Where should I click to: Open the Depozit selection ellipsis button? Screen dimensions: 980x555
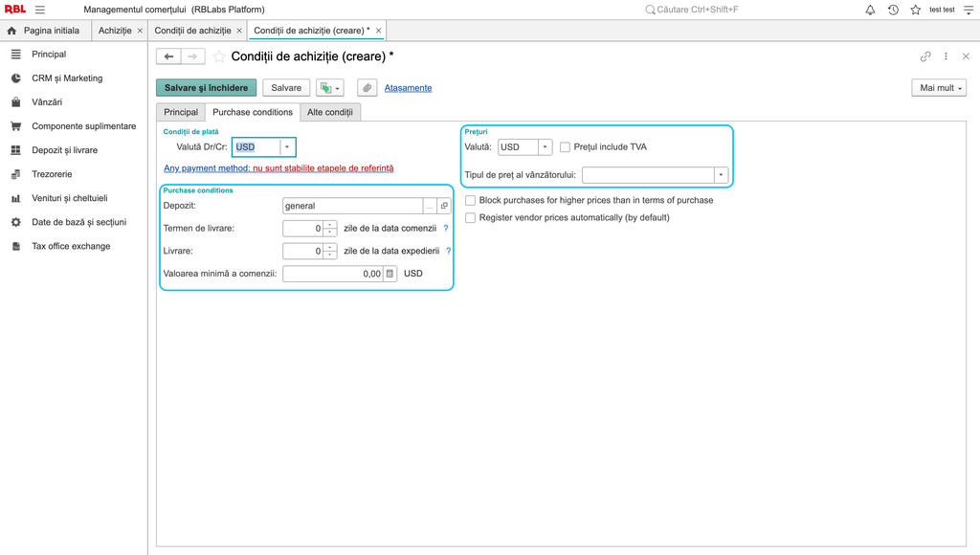click(430, 206)
